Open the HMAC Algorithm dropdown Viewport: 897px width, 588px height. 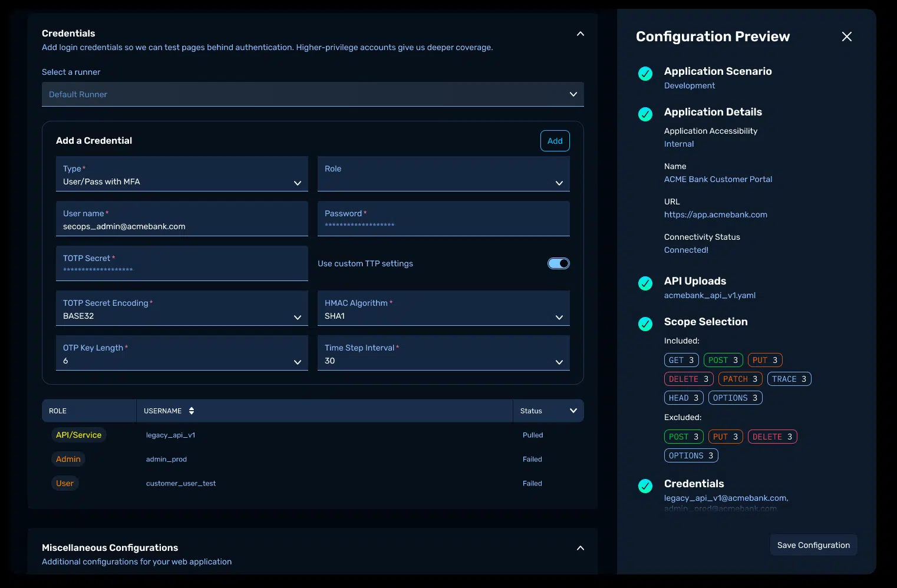pos(444,308)
